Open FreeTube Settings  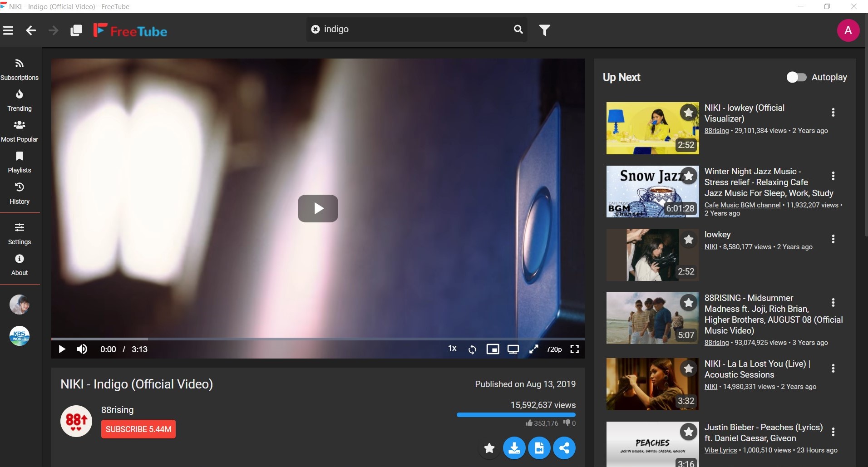pos(19,233)
